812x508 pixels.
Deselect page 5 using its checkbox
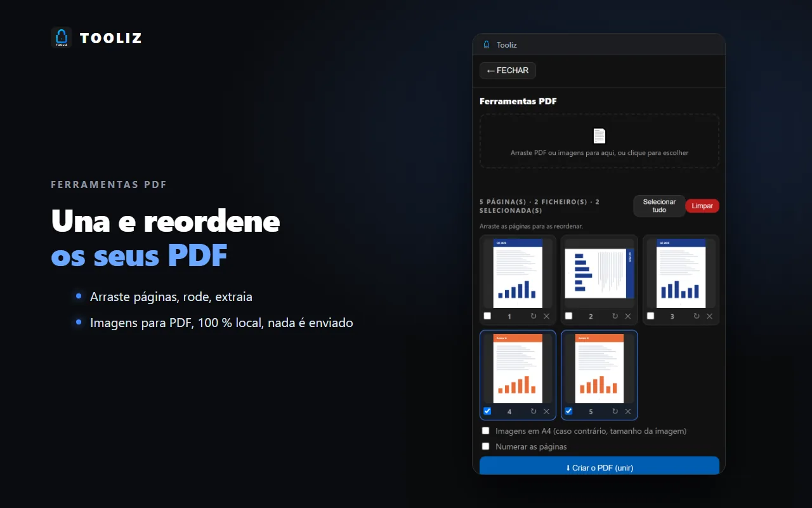tap(568, 411)
